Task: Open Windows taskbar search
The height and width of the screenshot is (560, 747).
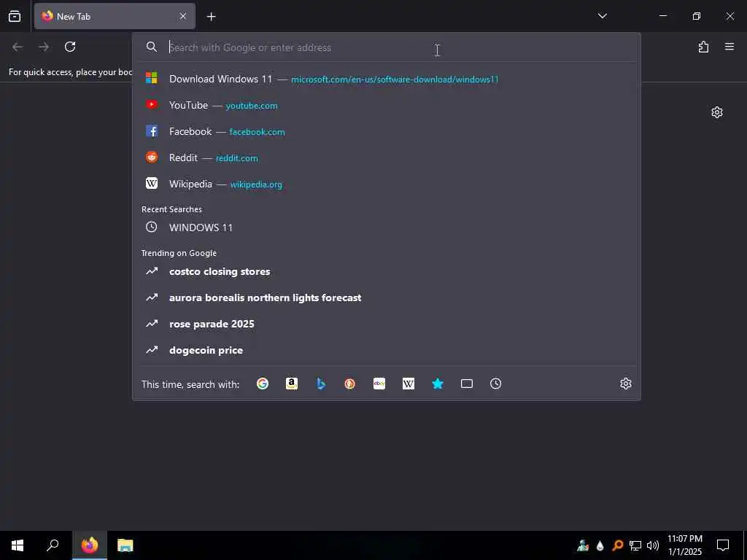Action: 53,545
